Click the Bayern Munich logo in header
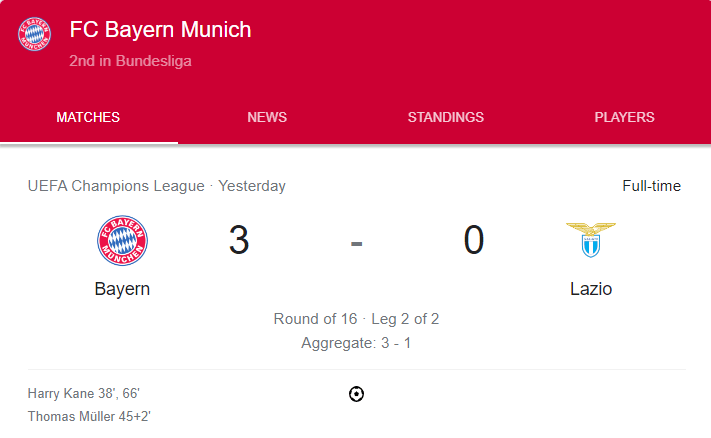Image resolution: width=711 pixels, height=438 pixels. point(34,36)
